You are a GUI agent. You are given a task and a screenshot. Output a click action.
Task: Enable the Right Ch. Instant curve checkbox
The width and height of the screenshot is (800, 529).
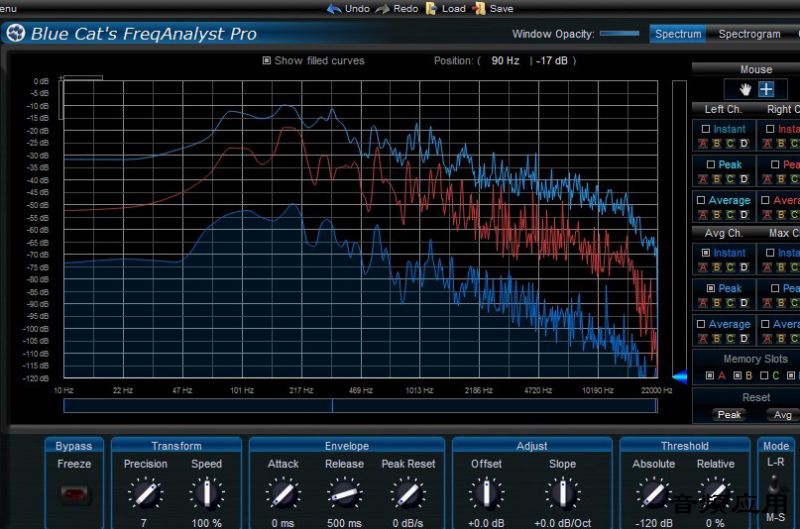click(770, 129)
